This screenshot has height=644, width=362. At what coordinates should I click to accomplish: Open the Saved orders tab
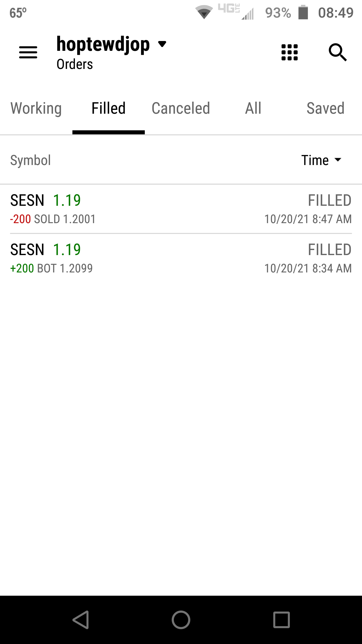pyautogui.click(x=326, y=108)
